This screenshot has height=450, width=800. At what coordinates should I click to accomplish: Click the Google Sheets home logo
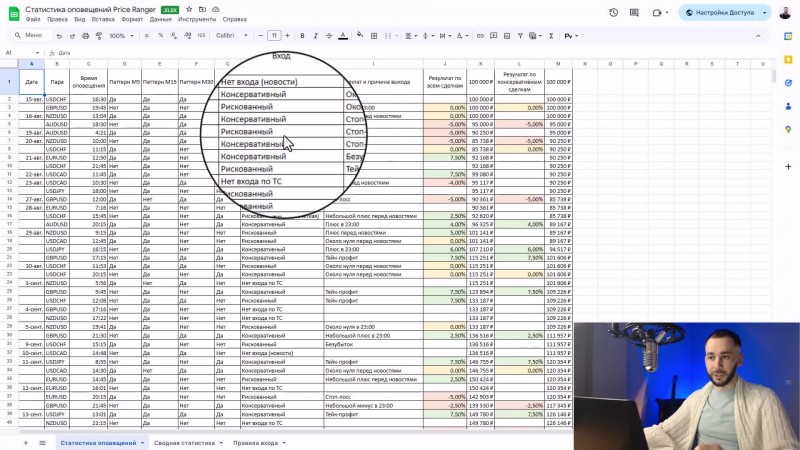pos(14,14)
